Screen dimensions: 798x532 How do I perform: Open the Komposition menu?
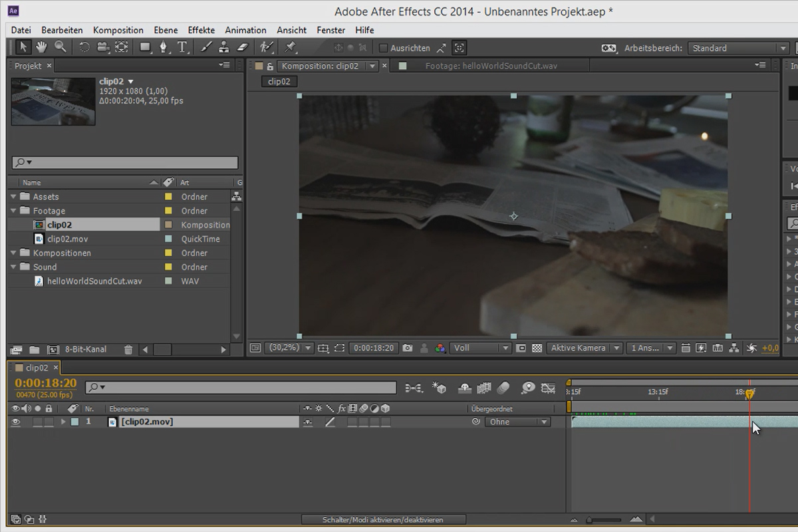pos(118,30)
